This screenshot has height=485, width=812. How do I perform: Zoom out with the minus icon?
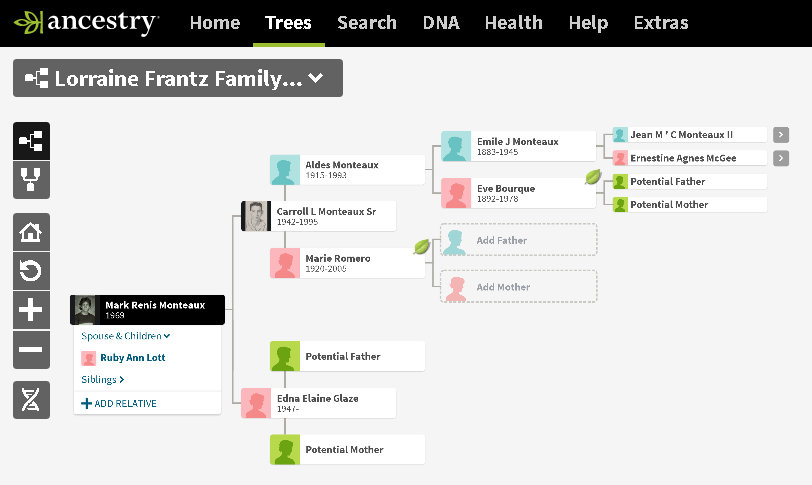[x=31, y=350]
